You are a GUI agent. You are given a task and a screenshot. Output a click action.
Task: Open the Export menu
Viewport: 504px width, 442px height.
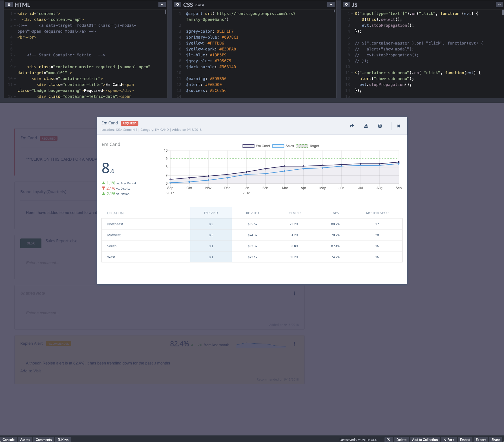click(481, 439)
